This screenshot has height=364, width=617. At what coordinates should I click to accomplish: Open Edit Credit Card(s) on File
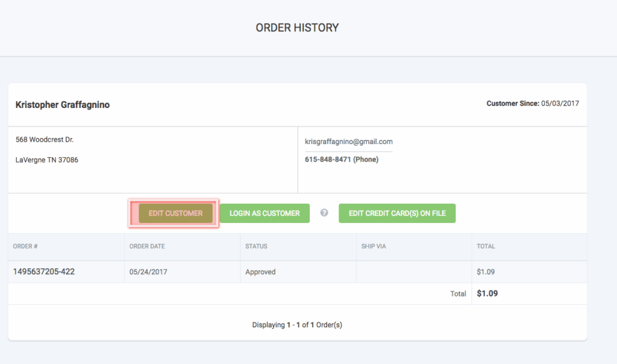(397, 213)
